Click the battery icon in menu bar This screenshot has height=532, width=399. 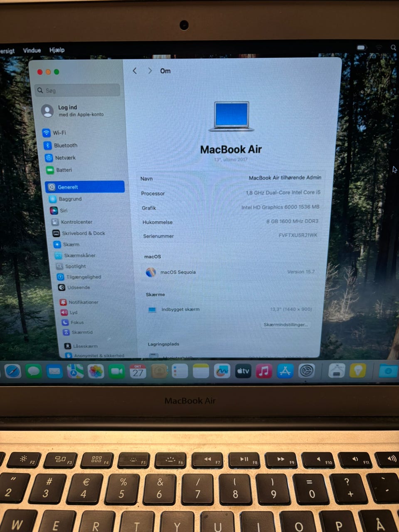point(362,47)
